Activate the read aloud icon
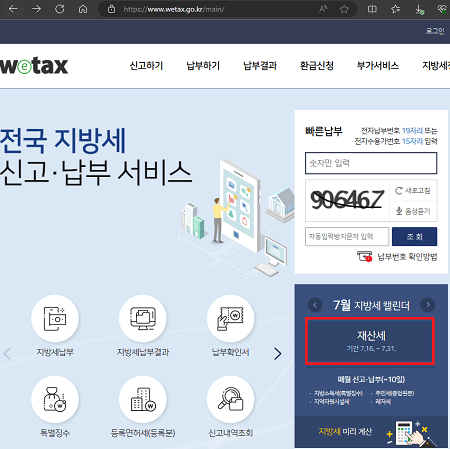This screenshot has height=449, width=450. coord(323,9)
